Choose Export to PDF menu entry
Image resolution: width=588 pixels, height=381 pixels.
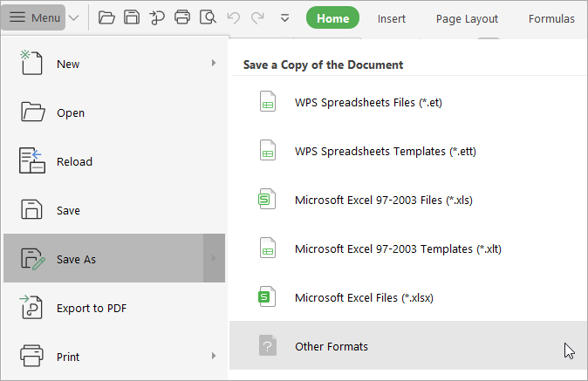coord(114,308)
